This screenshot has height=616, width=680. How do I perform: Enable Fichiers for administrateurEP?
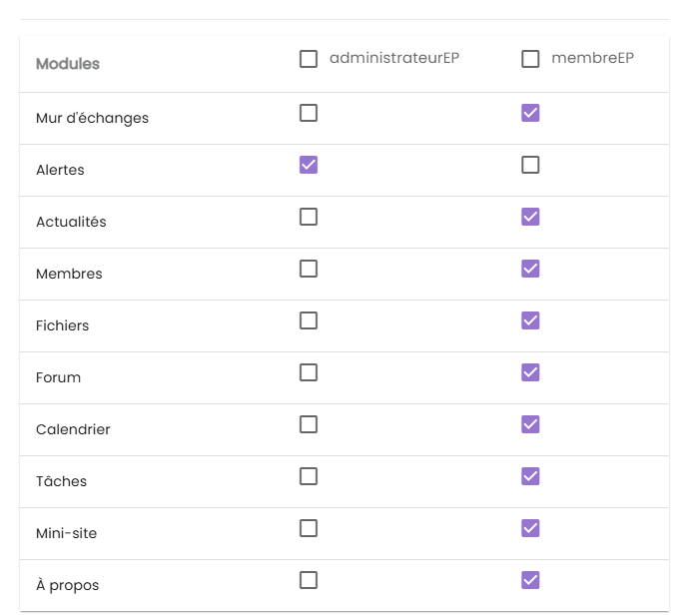tap(309, 320)
